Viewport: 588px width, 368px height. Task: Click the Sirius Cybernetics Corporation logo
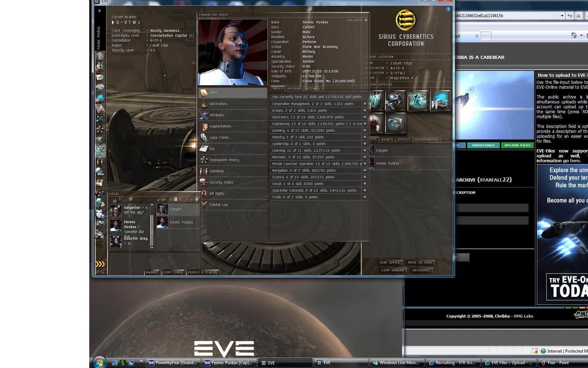[x=406, y=20]
